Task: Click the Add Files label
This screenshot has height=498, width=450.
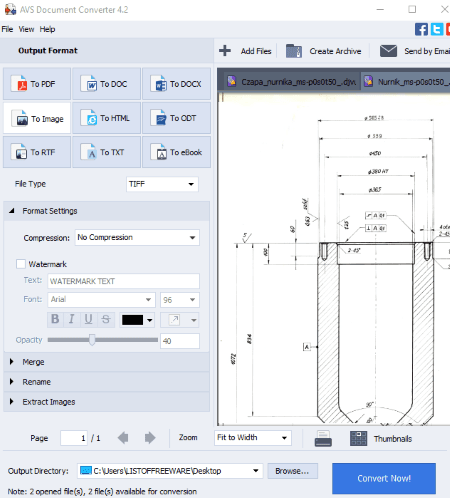Action: click(x=256, y=51)
